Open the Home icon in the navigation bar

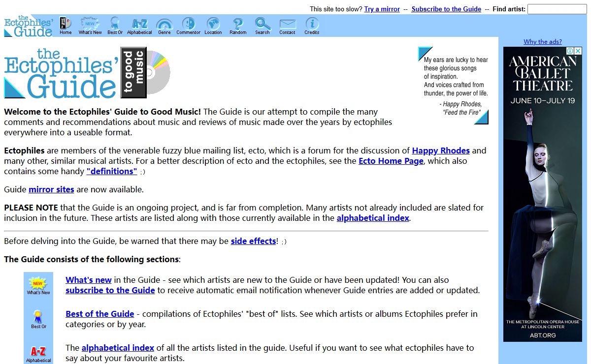pos(66,26)
